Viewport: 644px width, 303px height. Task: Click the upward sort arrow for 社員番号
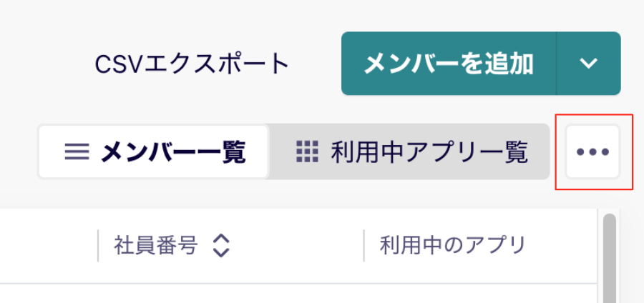pos(221,239)
